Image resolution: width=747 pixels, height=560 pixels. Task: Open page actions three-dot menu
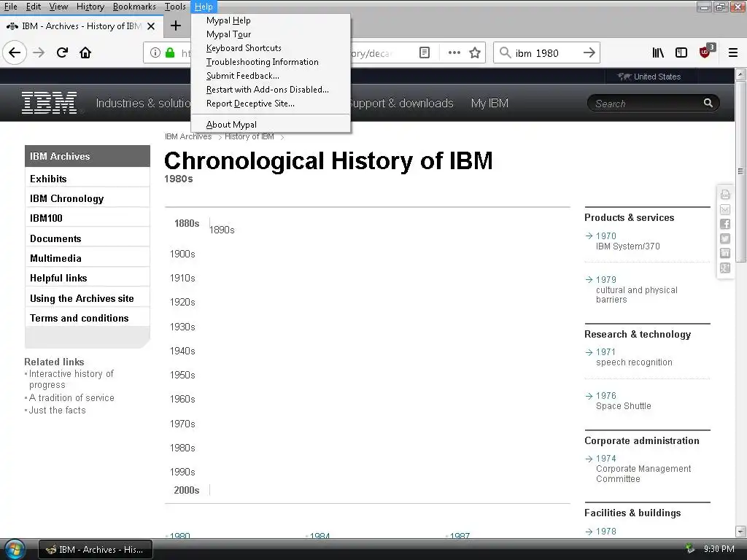(x=454, y=52)
